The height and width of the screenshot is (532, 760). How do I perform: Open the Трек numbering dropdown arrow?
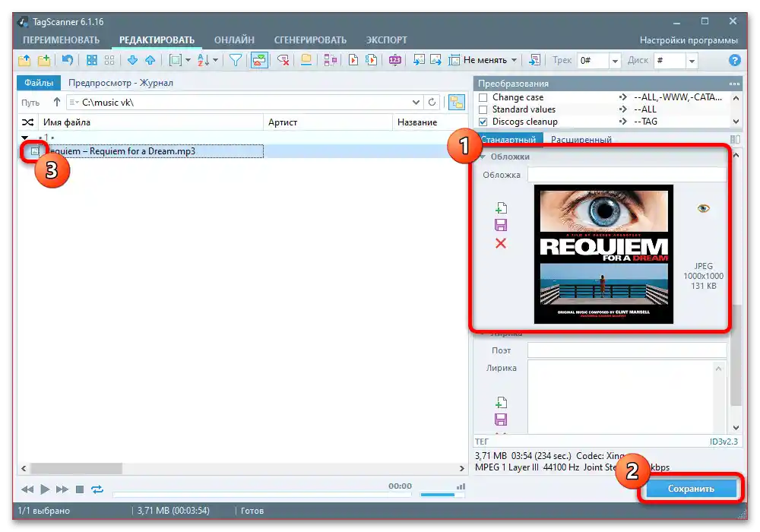(615, 61)
